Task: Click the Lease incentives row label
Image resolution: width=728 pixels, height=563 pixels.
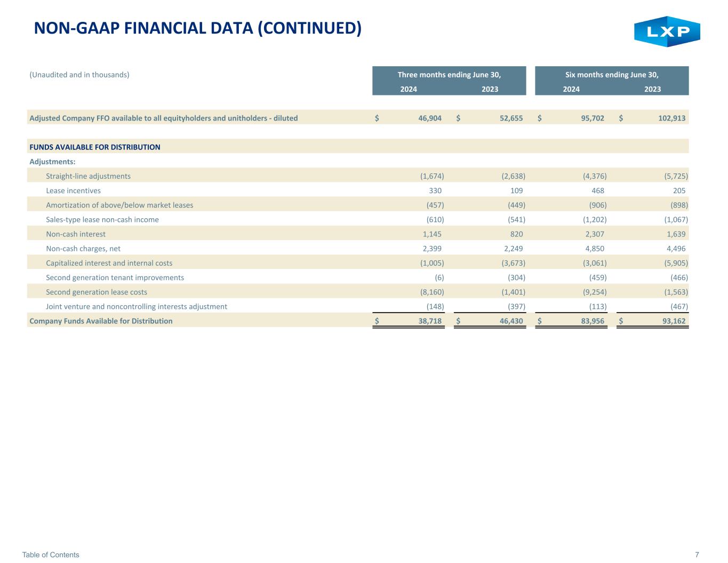Action: click(x=73, y=191)
